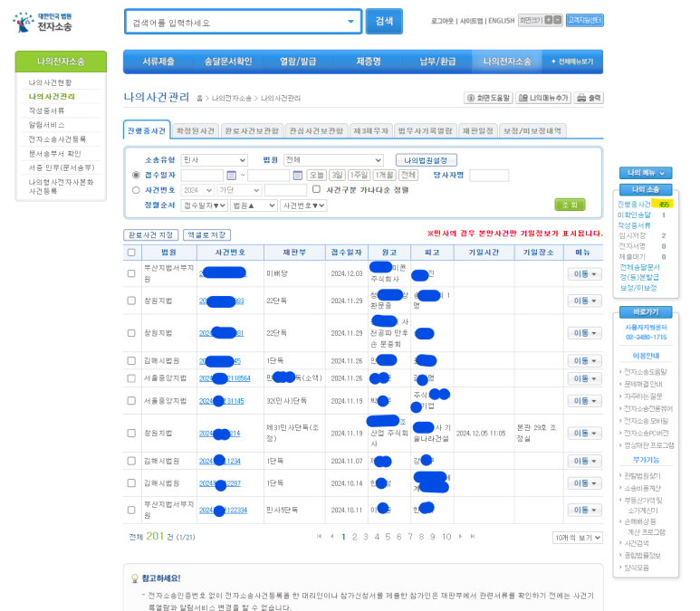Open the 10개씩 보기 page size dropdown
700x611 pixels.
[x=577, y=538]
